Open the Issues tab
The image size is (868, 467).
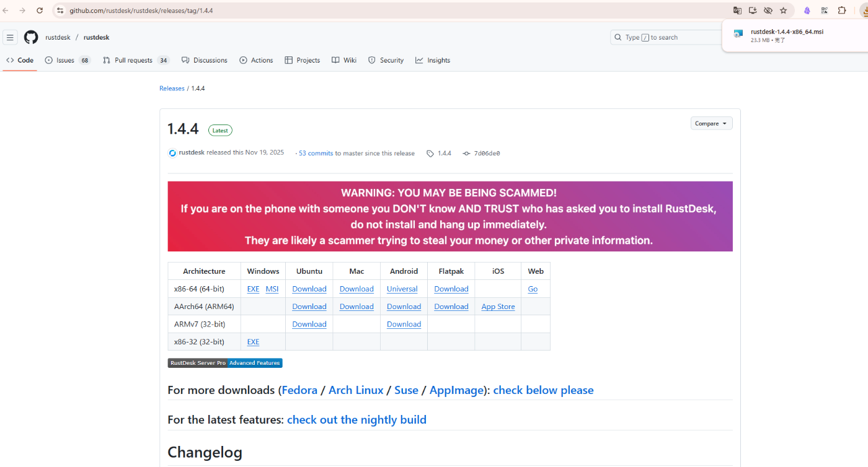(68, 60)
